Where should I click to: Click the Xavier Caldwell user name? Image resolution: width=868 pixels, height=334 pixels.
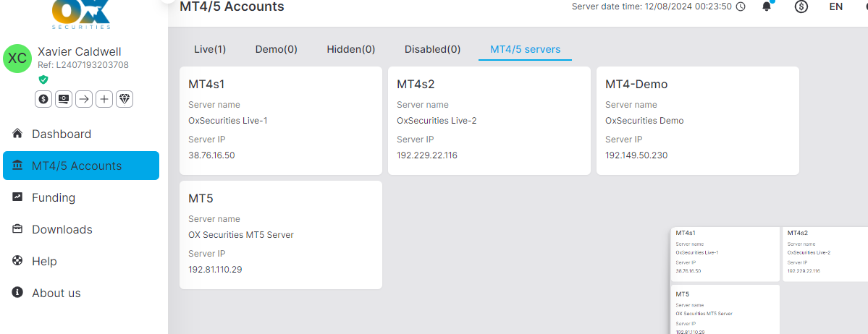point(79,51)
